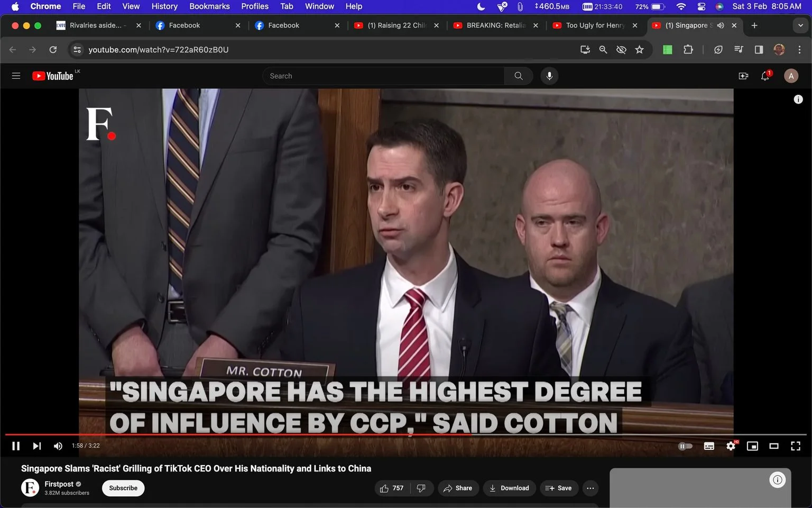Screen dimensions: 812x508
Task: Search with your voice microphone
Action: [x=549, y=76]
